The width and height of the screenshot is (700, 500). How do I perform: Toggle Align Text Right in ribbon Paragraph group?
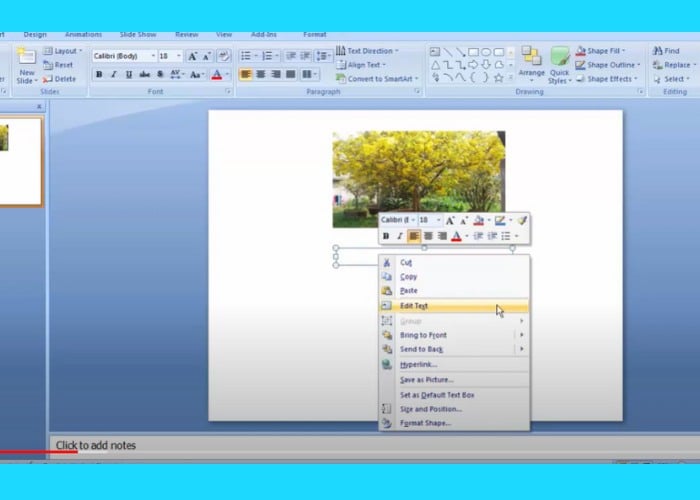(276, 74)
